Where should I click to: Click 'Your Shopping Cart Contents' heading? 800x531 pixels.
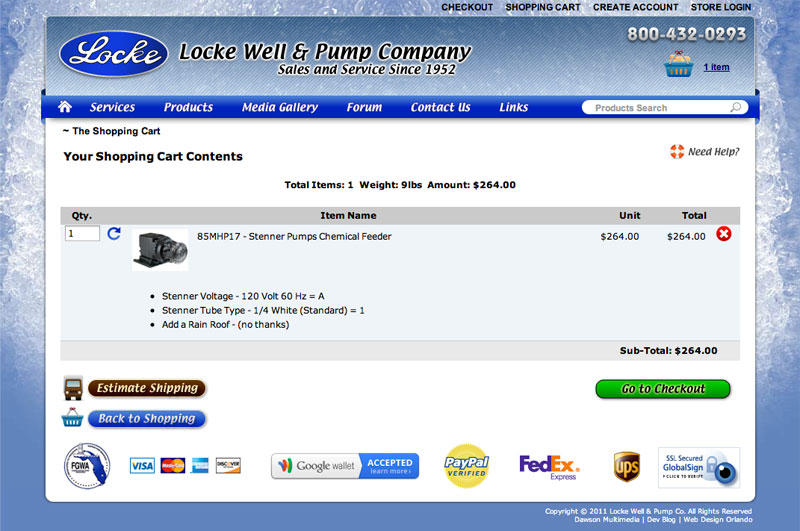(x=153, y=156)
